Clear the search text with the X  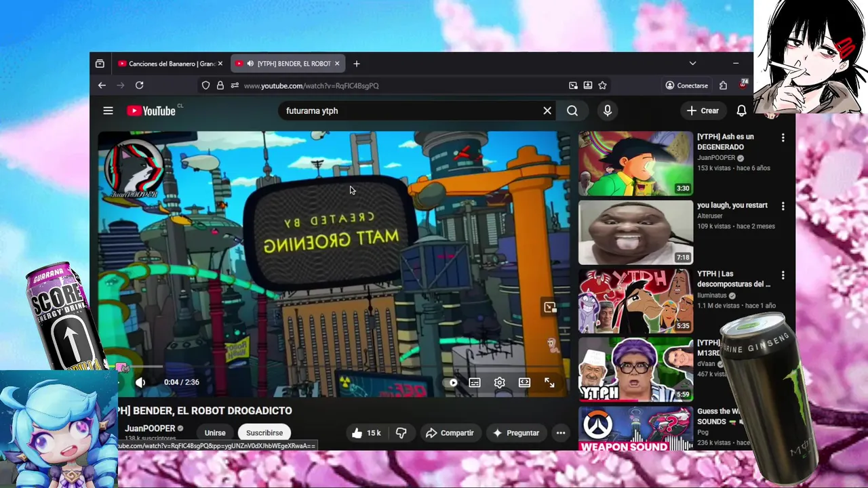pyautogui.click(x=547, y=110)
